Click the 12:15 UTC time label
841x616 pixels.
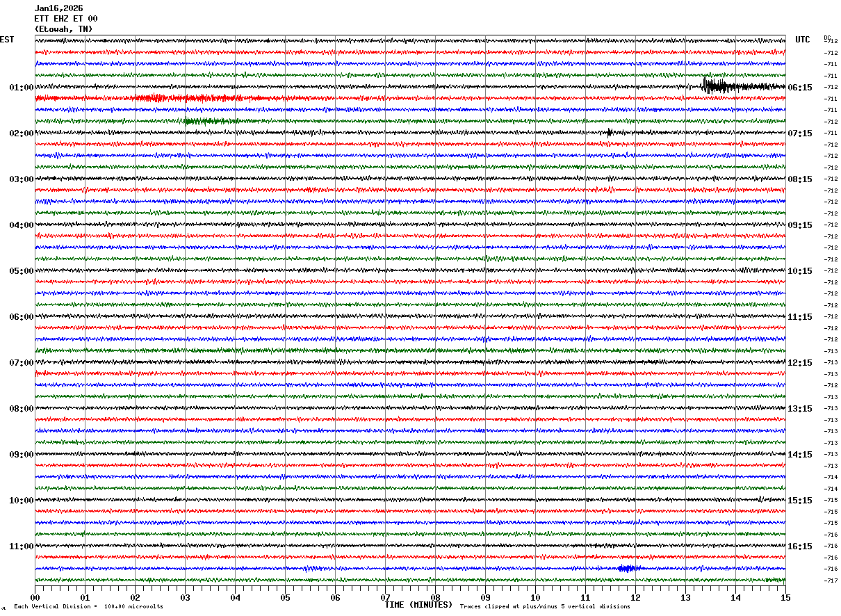click(x=800, y=363)
